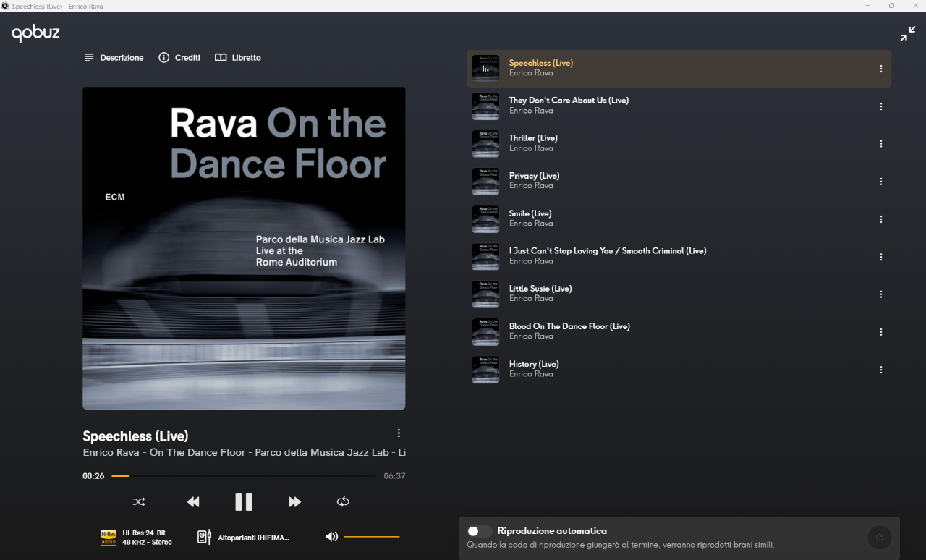This screenshot has height=560, width=926.
Task: Toggle repeat playback mode
Action: pos(343,501)
